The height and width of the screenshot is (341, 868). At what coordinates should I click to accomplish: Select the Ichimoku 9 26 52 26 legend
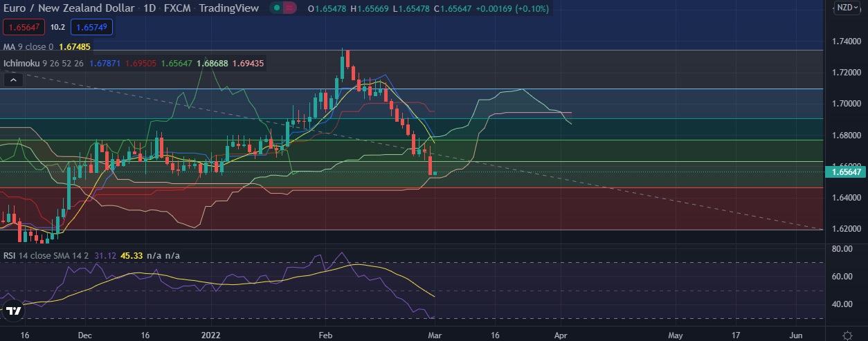pos(43,64)
